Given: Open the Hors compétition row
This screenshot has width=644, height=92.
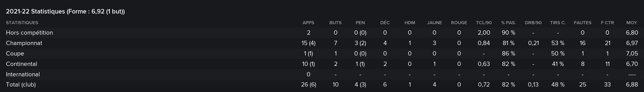Looking at the screenshot, I should coord(322,33).
